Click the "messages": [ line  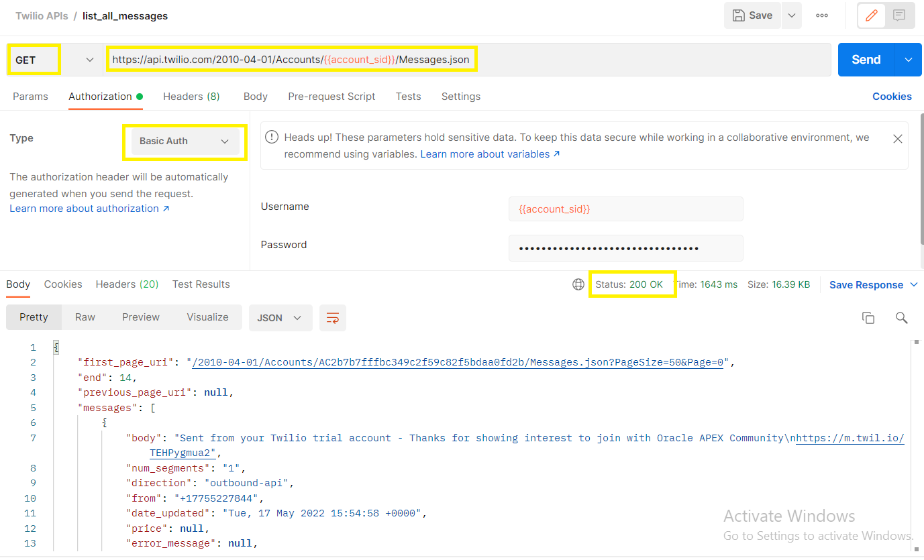[116, 408]
